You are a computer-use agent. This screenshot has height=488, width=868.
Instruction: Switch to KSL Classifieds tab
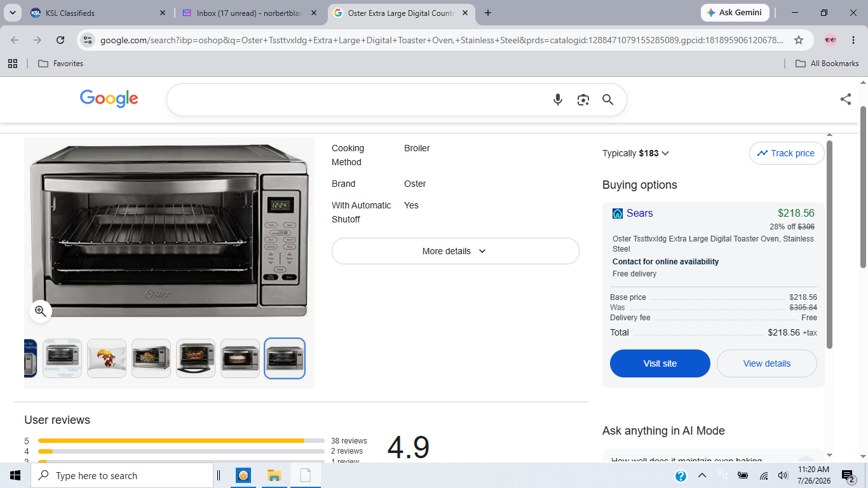click(98, 13)
